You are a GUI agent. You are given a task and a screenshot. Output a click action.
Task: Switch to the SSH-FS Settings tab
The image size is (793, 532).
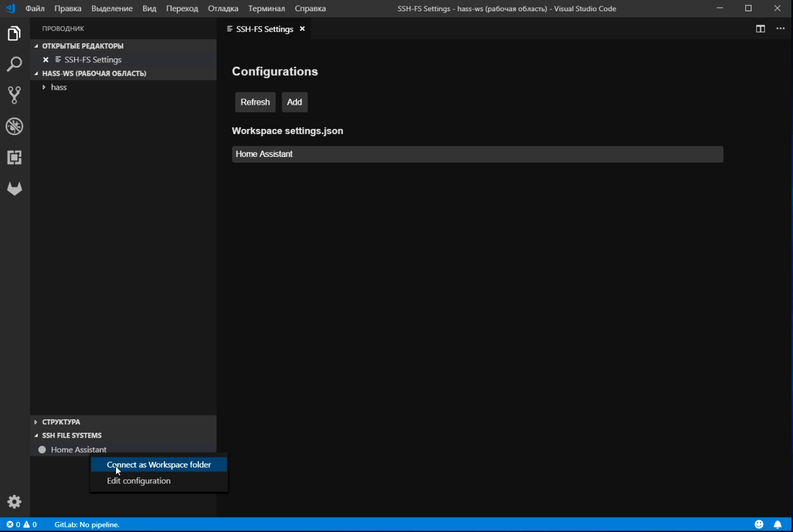265,29
